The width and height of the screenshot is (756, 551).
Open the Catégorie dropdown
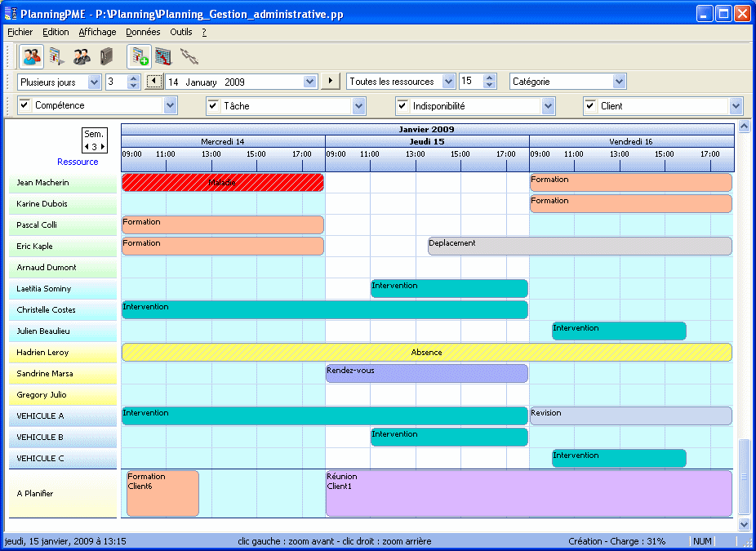[x=619, y=82]
